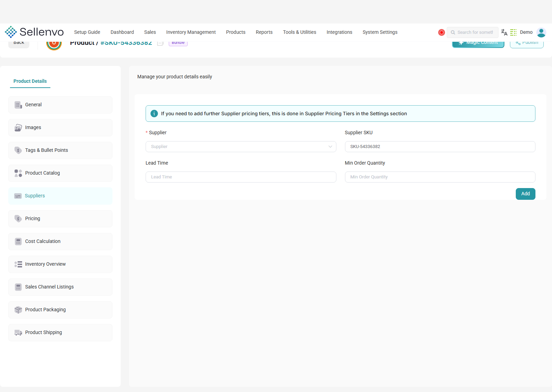The width and height of the screenshot is (552, 392).
Task: Click the Cost Calculation calculator icon
Action: [x=18, y=242]
